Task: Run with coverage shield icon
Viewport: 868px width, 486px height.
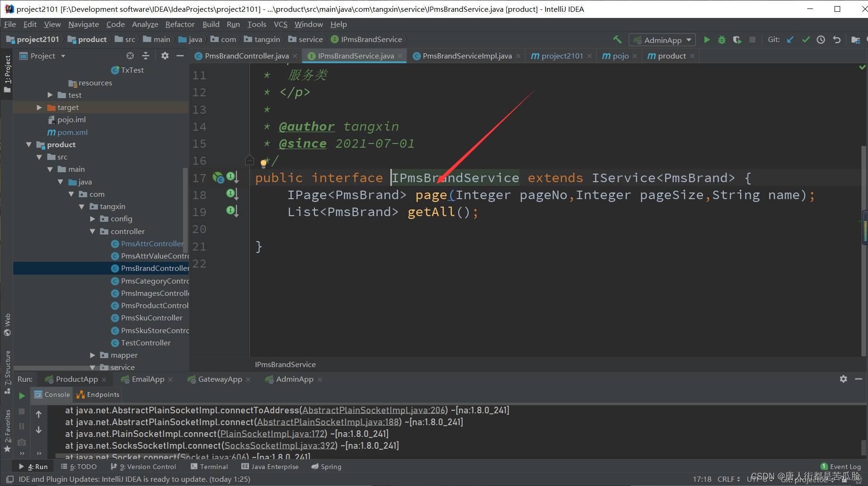Action: point(737,40)
